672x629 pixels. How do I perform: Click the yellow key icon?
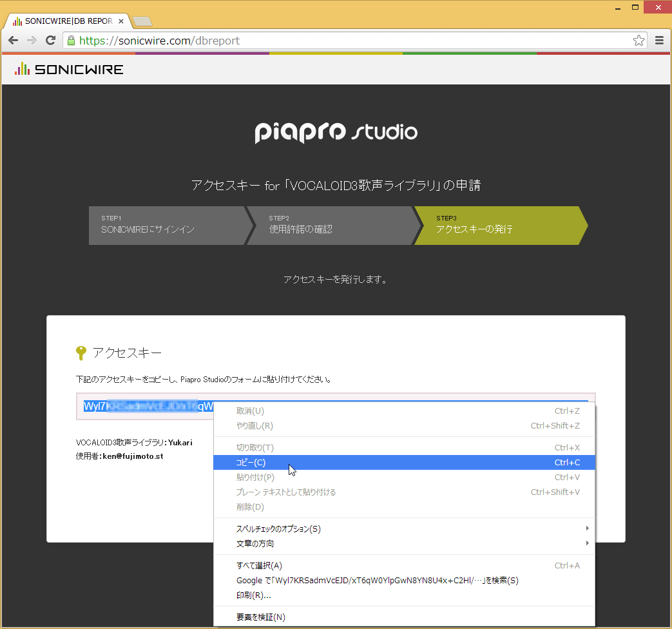click(x=81, y=353)
